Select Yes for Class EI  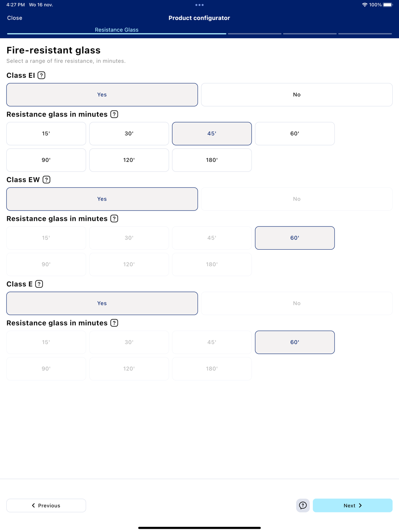tap(102, 95)
